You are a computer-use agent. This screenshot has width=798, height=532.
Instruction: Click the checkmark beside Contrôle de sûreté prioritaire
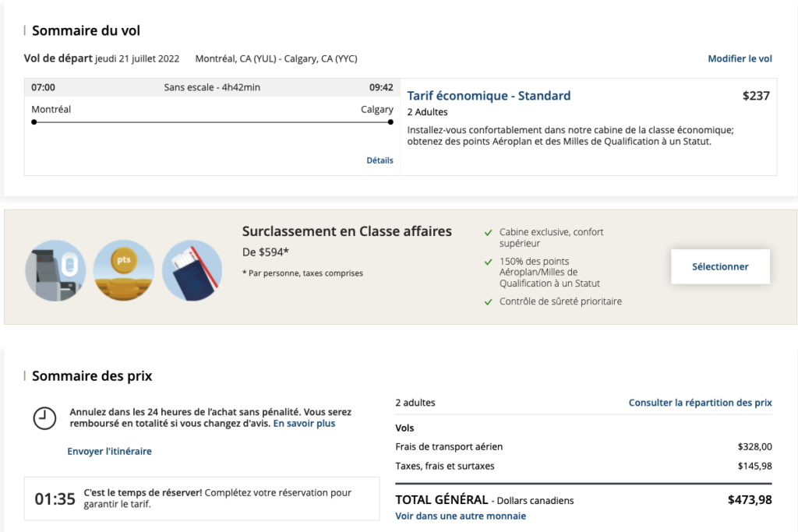488,301
